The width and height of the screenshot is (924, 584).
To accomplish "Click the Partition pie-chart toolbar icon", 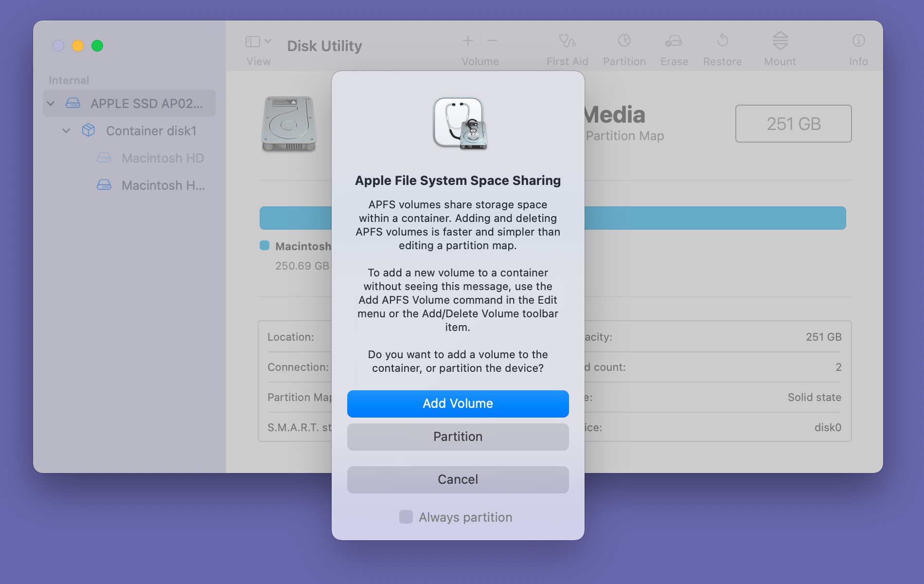I will 624,40.
